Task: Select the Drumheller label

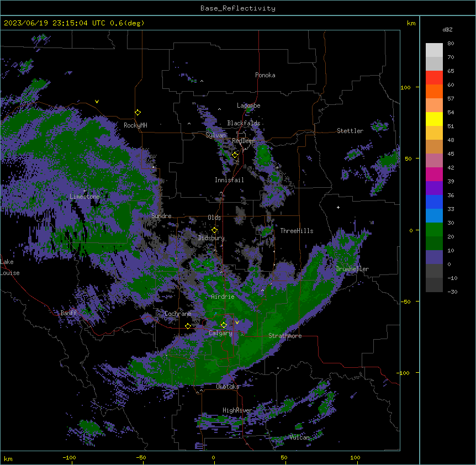Action: 352,269
